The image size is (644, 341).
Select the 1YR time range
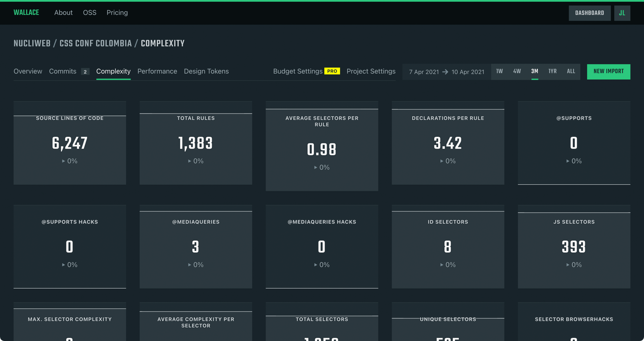click(x=552, y=71)
